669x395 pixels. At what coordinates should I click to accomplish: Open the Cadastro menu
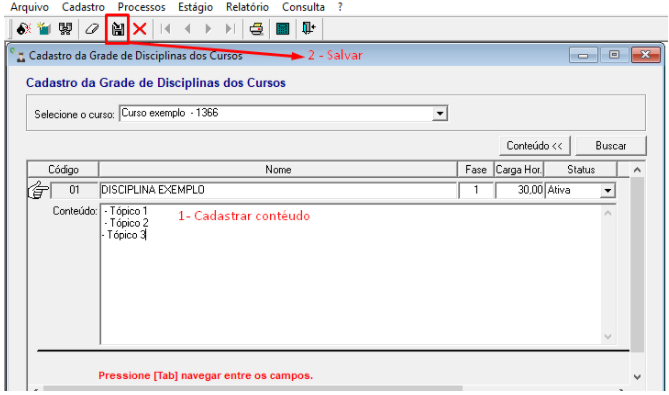coord(83,7)
